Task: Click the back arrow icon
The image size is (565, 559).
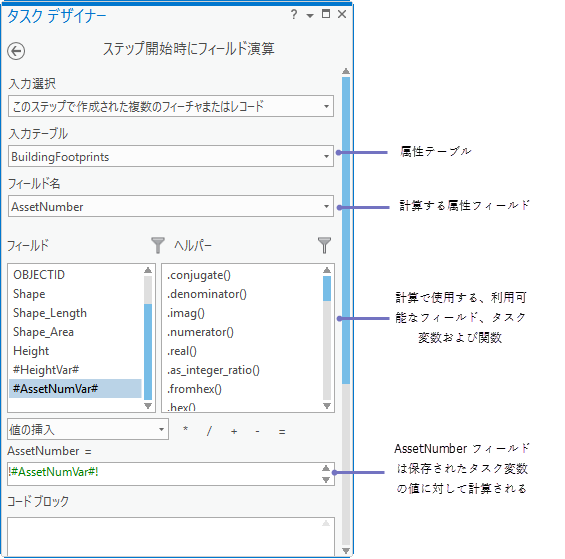Action: click(16, 51)
